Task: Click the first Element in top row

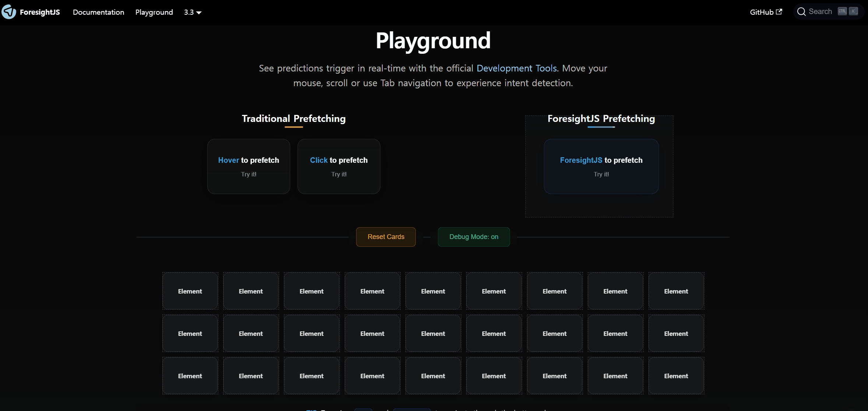Action: coord(190,291)
